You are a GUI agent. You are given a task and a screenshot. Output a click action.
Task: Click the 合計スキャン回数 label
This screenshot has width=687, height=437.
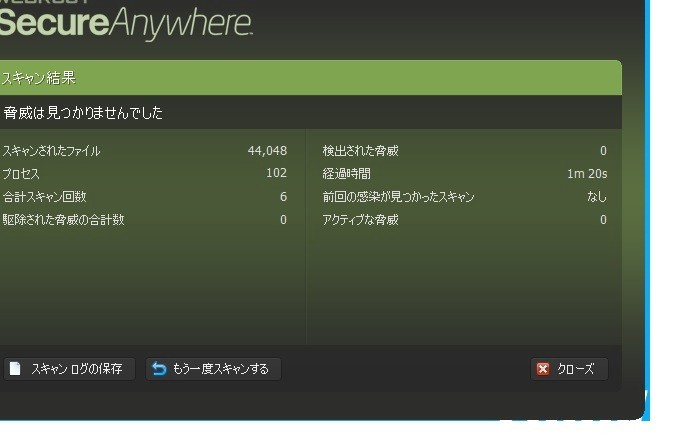(45, 196)
